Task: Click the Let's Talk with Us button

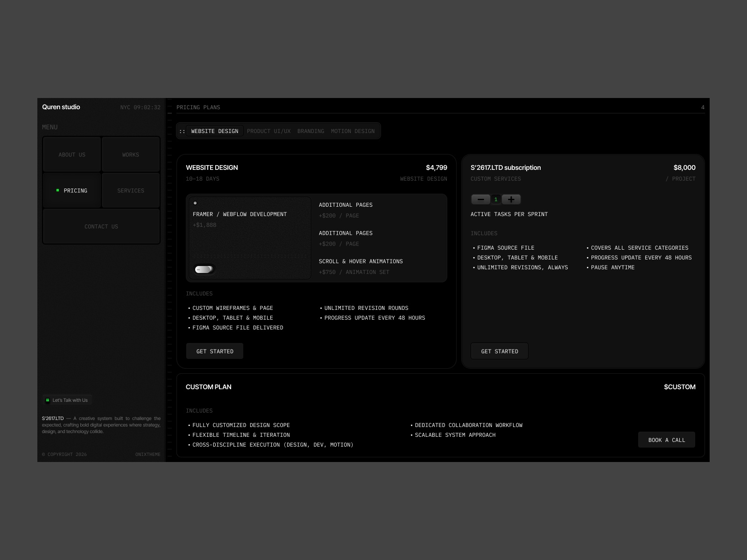Action: pyautogui.click(x=67, y=400)
